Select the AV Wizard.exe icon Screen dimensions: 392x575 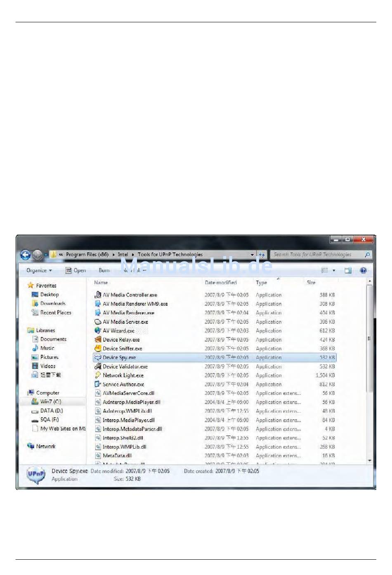[98, 331]
